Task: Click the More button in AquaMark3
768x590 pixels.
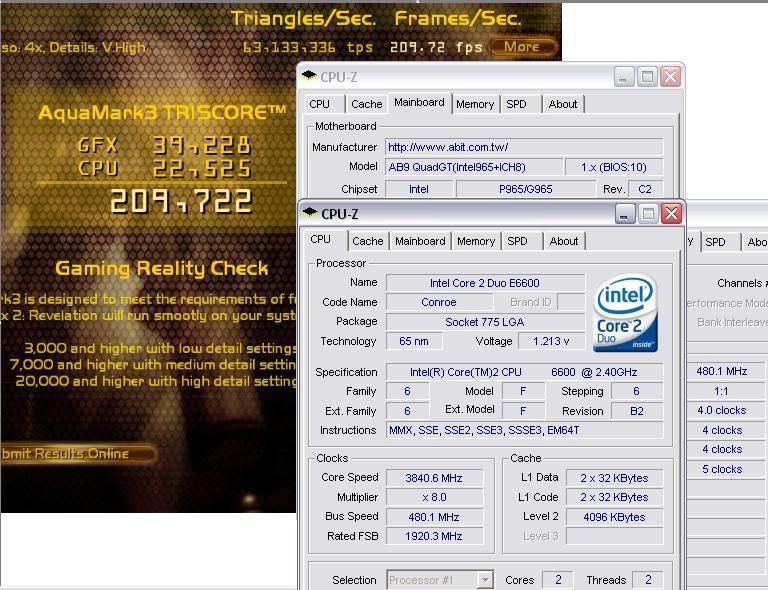Action: tap(523, 47)
